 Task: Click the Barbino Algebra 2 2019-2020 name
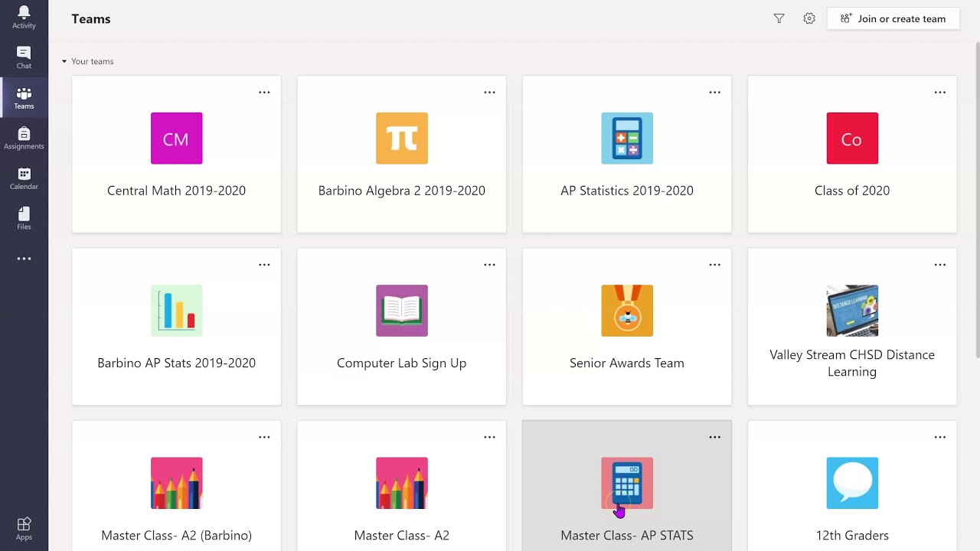pos(402,191)
